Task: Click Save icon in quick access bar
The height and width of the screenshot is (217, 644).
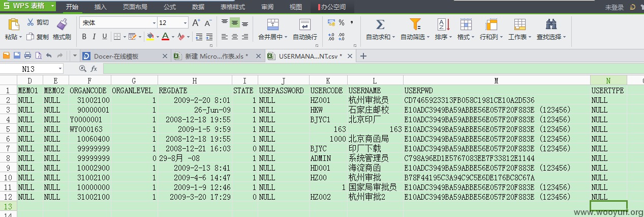Action: point(17,56)
